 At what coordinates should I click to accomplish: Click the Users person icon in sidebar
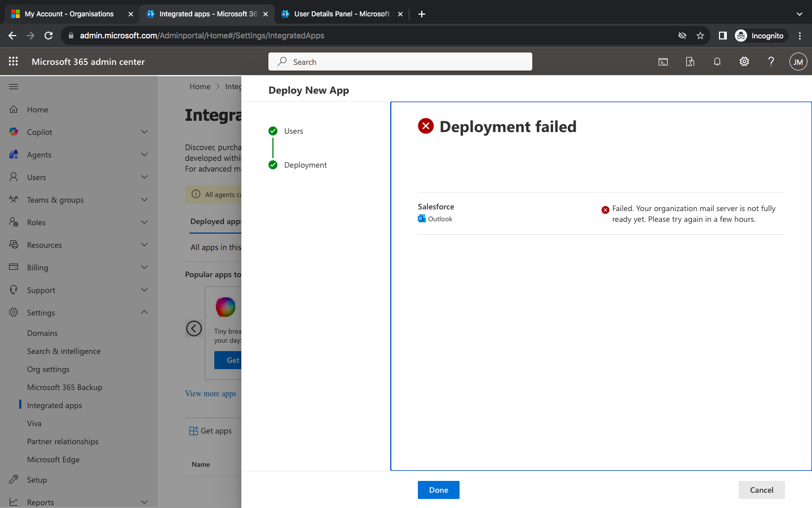(14, 177)
